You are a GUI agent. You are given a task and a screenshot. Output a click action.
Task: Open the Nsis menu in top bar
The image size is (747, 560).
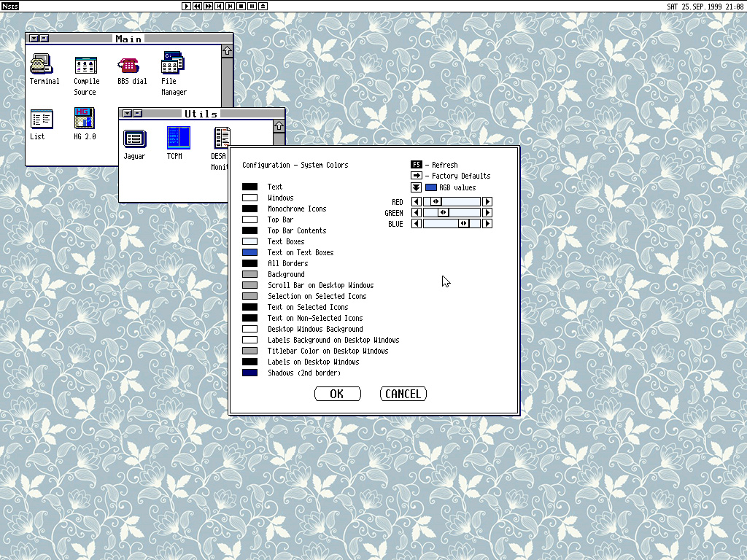pos(10,7)
